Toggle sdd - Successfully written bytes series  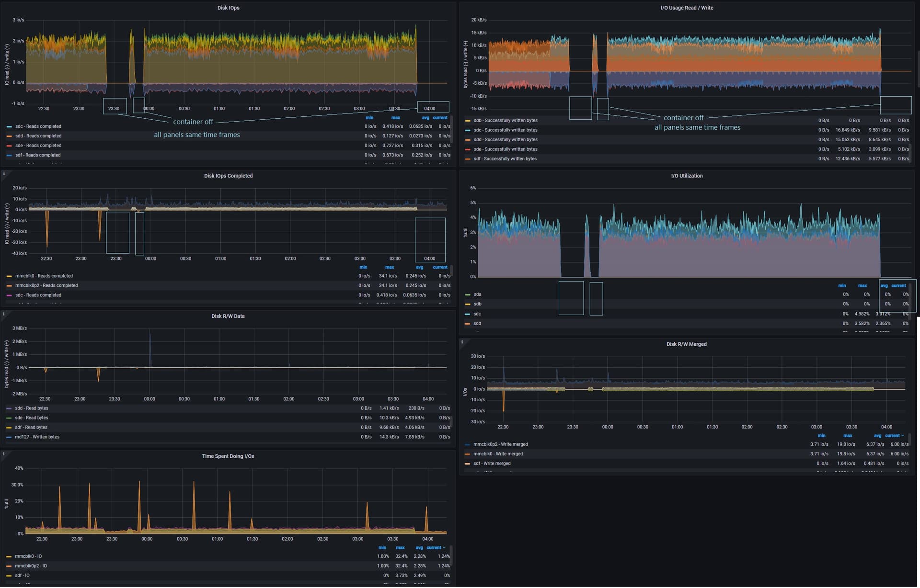point(505,140)
